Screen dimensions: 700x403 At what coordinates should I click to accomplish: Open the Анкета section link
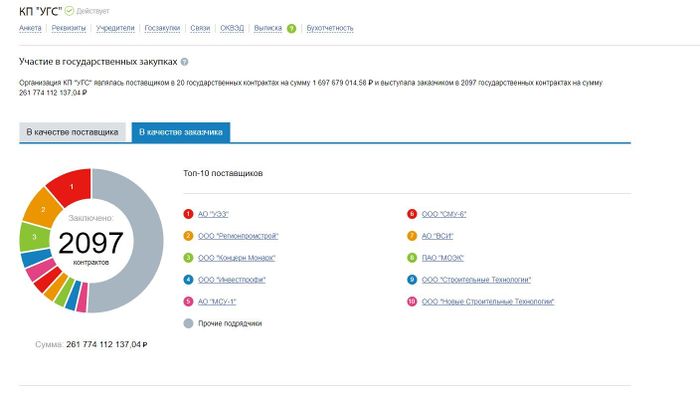[30, 28]
